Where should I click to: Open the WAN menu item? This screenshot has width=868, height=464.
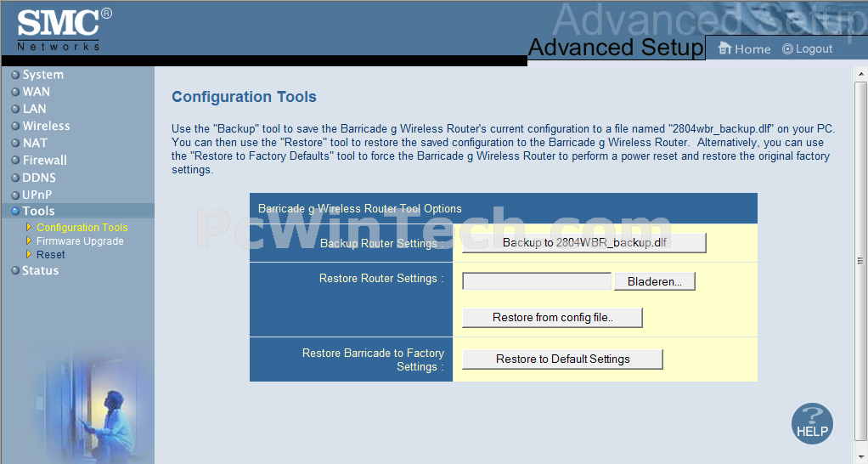click(36, 92)
